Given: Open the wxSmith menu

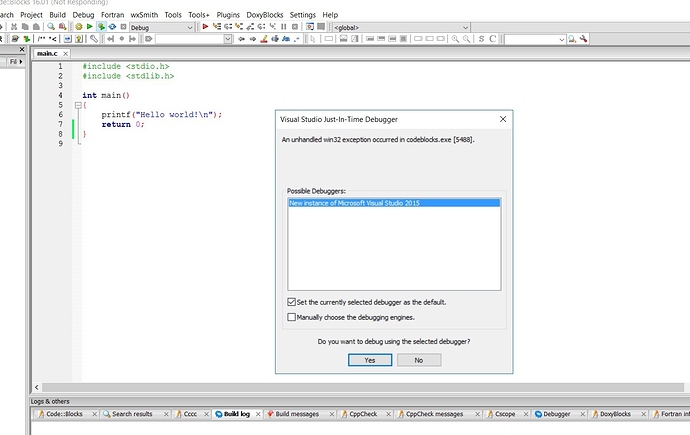Looking at the screenshot, I should coord(144,15).
